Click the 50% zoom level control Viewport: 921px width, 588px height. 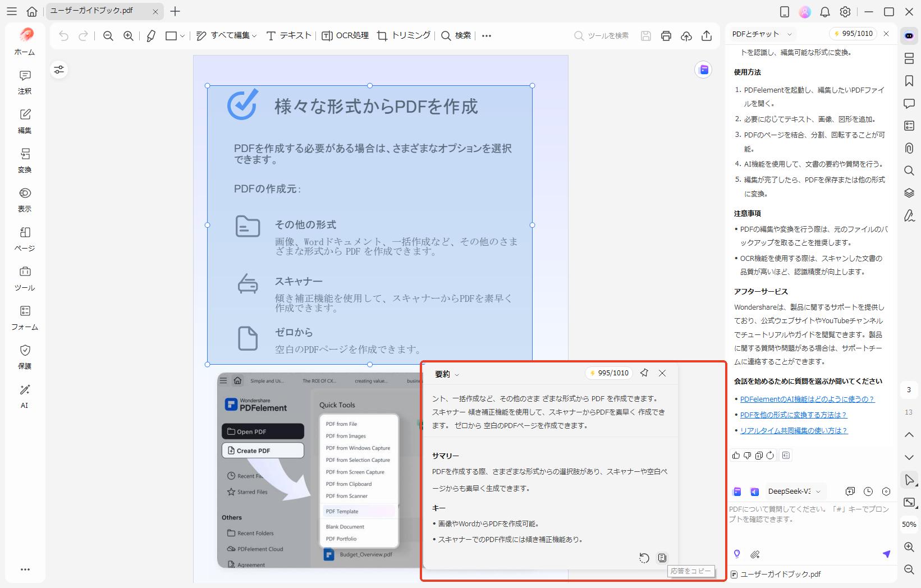(909, 525)
